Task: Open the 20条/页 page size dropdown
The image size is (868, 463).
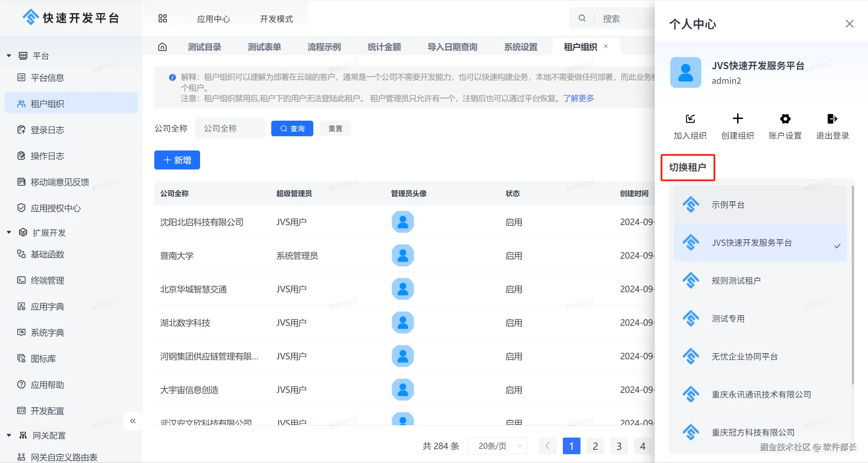Action: pyautogui.click(x=497, y=446)
